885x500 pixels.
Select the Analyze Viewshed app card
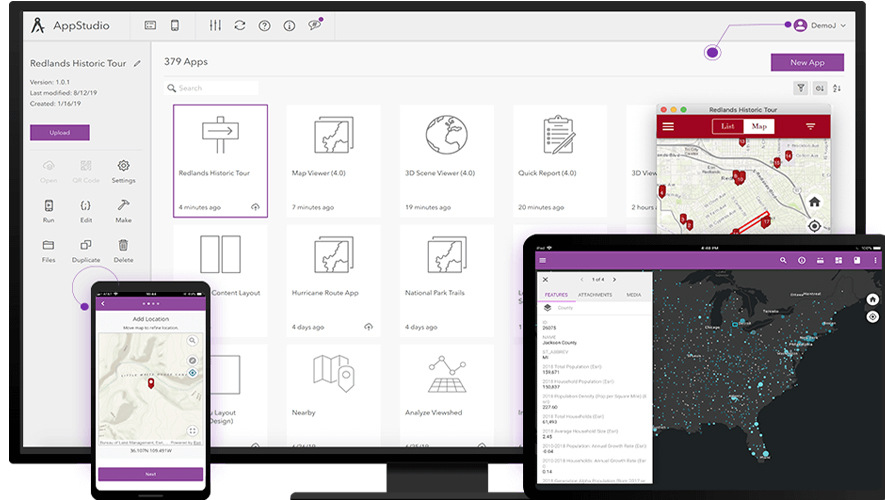tap(446, 395)
